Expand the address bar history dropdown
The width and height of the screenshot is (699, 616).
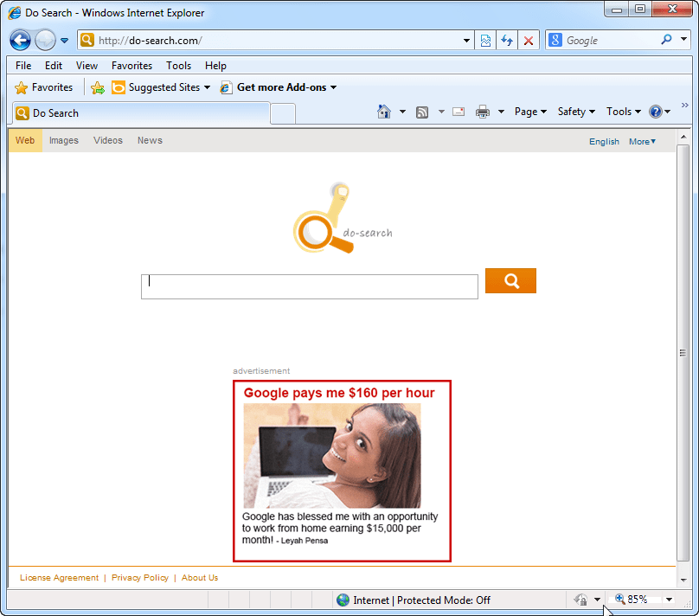(x=466, y=41)
